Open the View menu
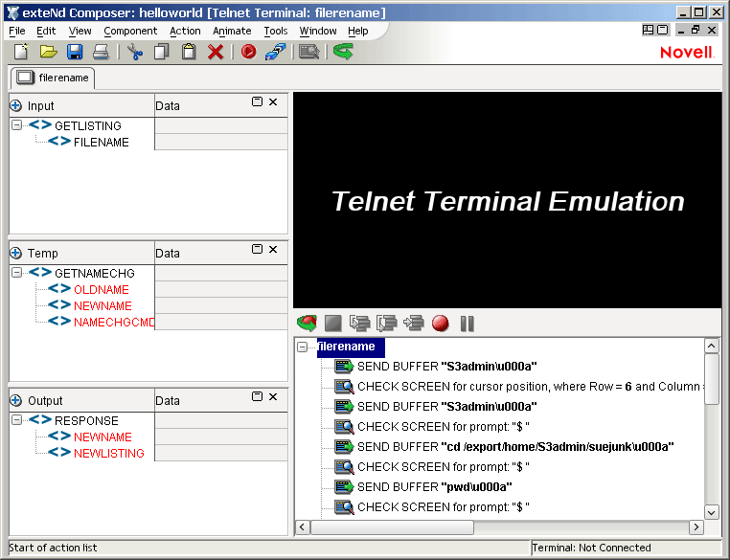This screenshot has width=730, height=560. click(80, 32)
